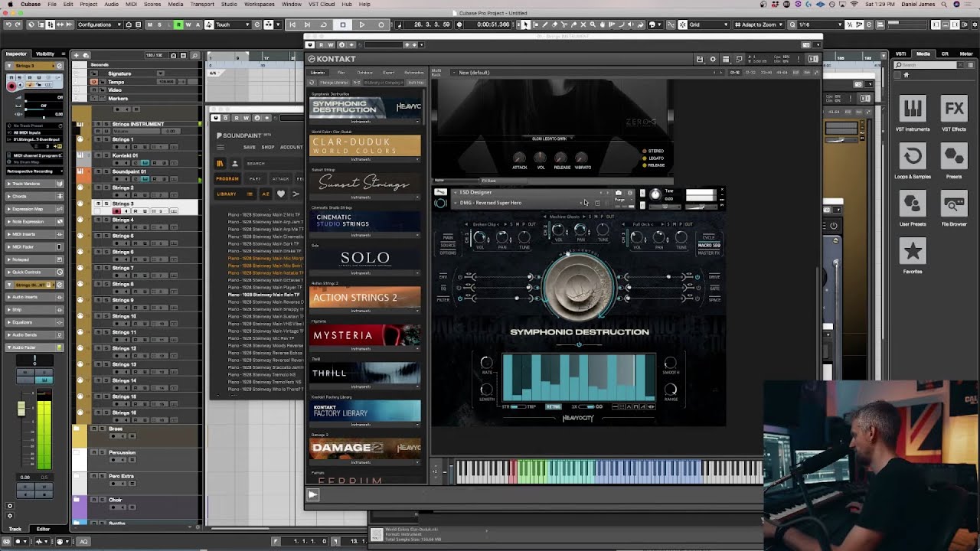Image resolution: width=980 pixels, height=551 pixels.
Task: Click the Strings 3 Audio Fader volume handle
Action: [x=21, y=409]
